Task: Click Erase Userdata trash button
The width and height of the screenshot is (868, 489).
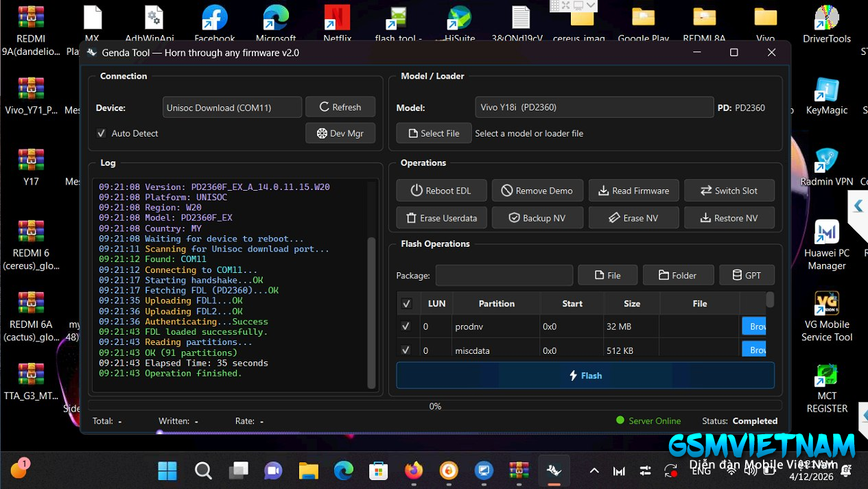Action: coord(442,218)
